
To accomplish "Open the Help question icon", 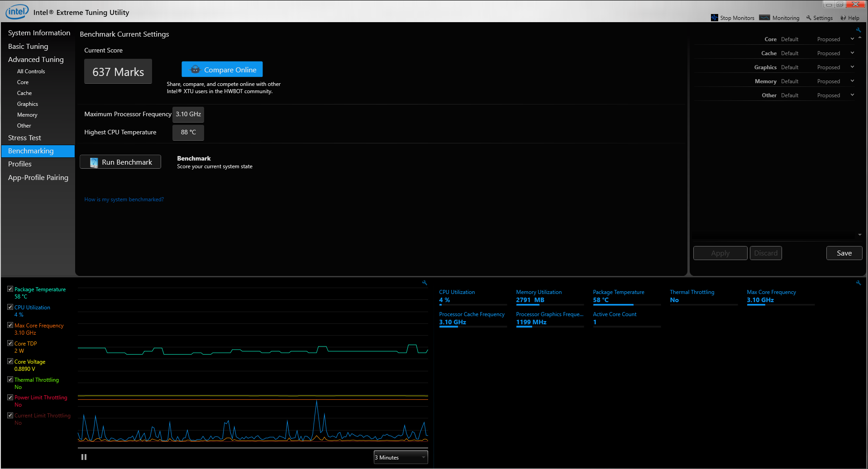I will pos(843,18).
